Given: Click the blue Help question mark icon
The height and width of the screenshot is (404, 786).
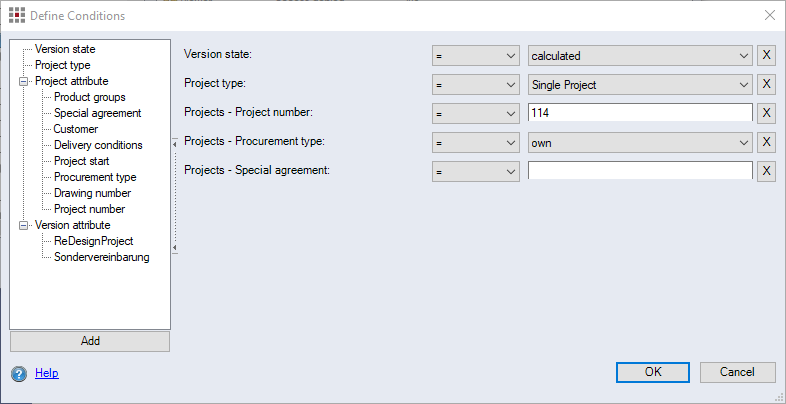Looking at the screenshot, I should [x=19, y=373].
